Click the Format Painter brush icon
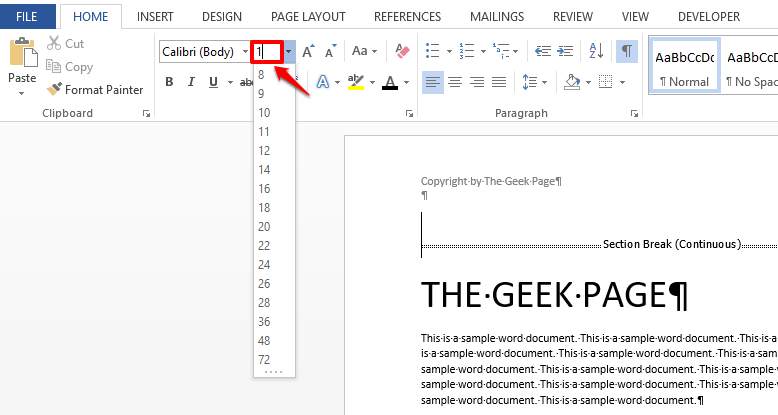 tap(55, 89)
